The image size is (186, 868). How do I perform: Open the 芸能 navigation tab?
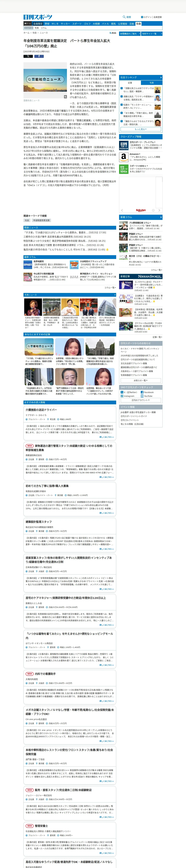pos(132,24)
